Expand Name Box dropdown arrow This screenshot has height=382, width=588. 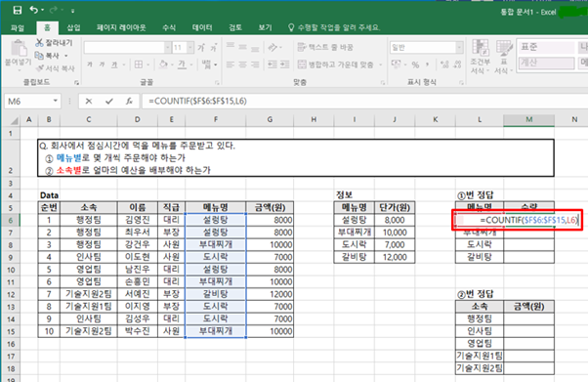(56, 101)
